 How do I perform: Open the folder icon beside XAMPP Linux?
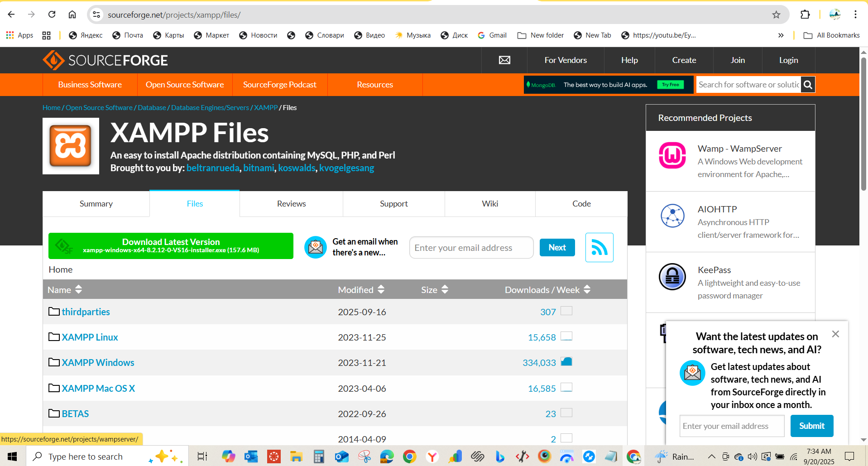point(53,336)
